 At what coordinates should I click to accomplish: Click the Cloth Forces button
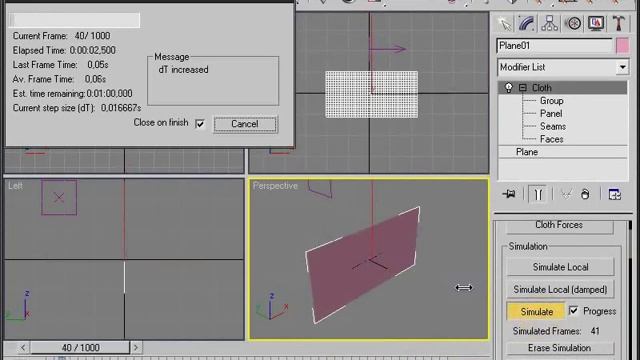(x=559, y=226)
